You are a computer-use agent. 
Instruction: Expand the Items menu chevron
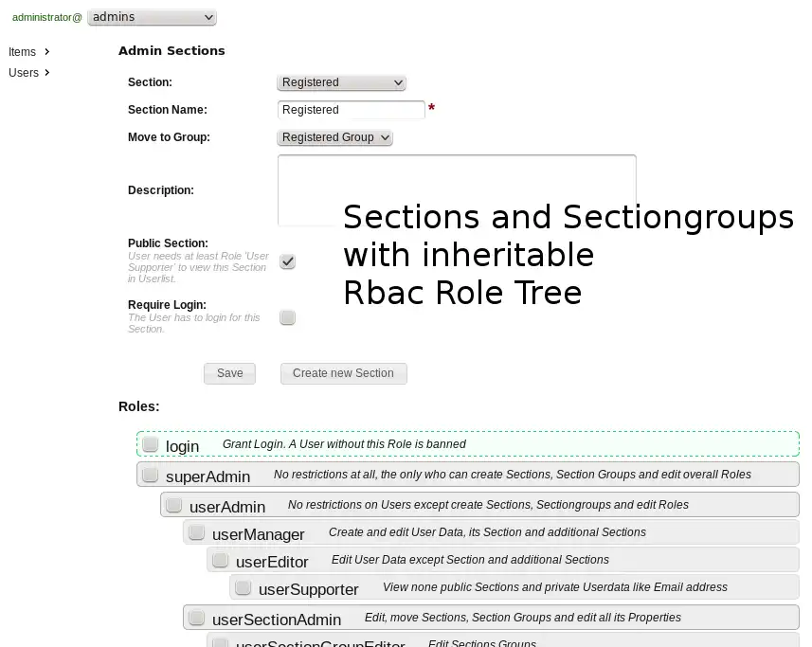click(x=47, y=52)
